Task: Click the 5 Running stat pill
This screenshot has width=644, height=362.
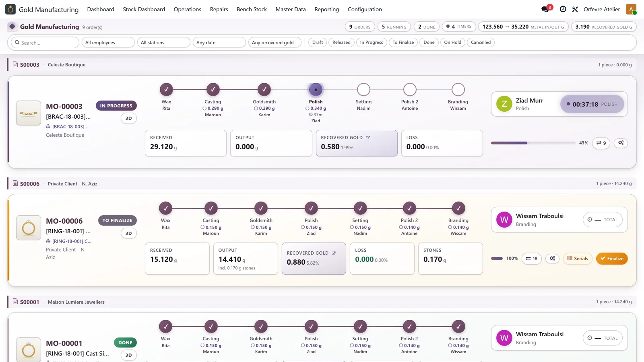Action: (x=394, y=27)
